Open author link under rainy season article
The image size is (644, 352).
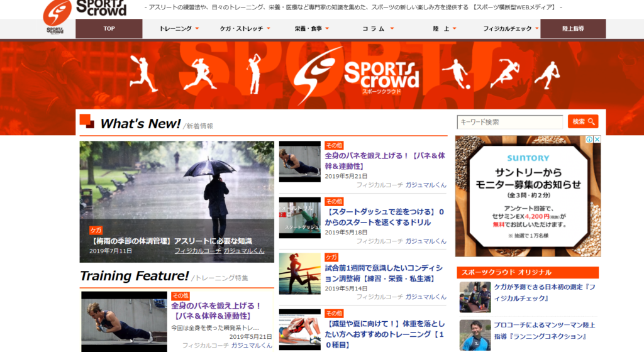click(219, 251)
